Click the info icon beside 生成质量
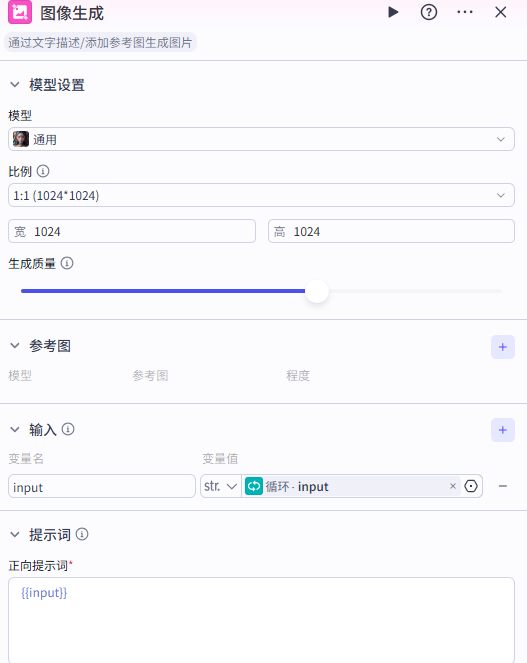This screenshot has height=663, width=527. click(67, 263)
